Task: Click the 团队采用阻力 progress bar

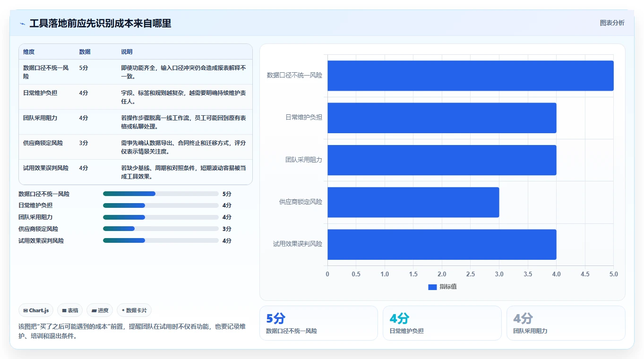Action: (161, 217)
